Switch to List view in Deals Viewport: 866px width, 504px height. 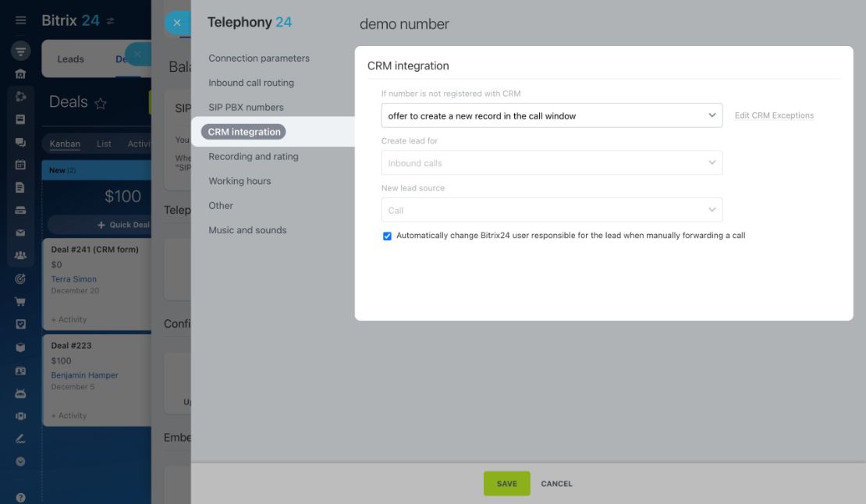(x=104, y=144)
